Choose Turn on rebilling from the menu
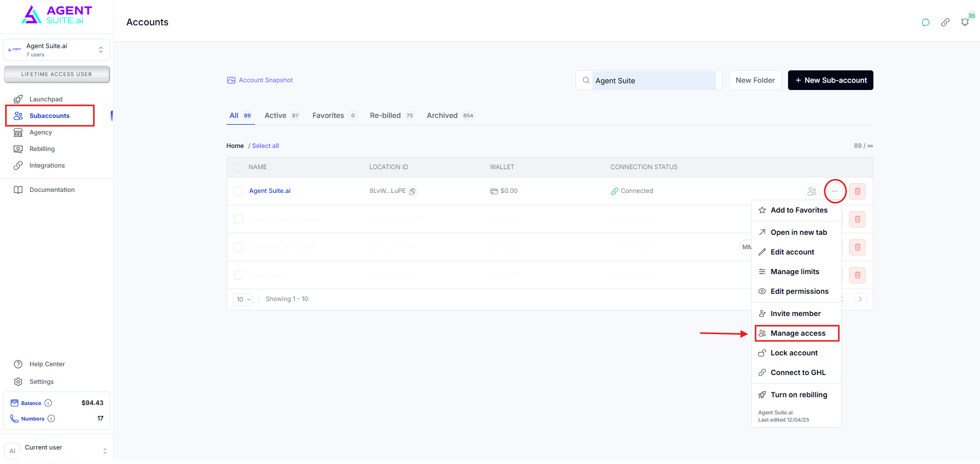980x464 pixels. pyautogui.click(x=796, y=395)
